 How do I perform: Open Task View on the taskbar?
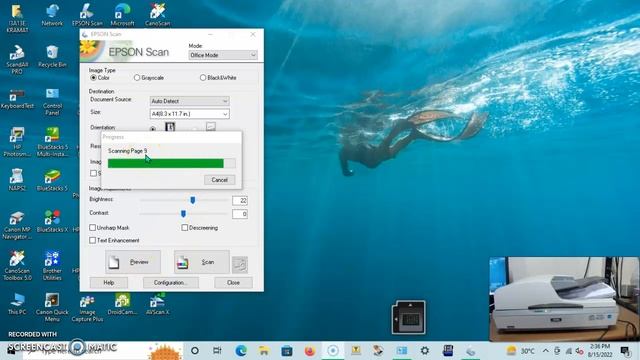217,351
